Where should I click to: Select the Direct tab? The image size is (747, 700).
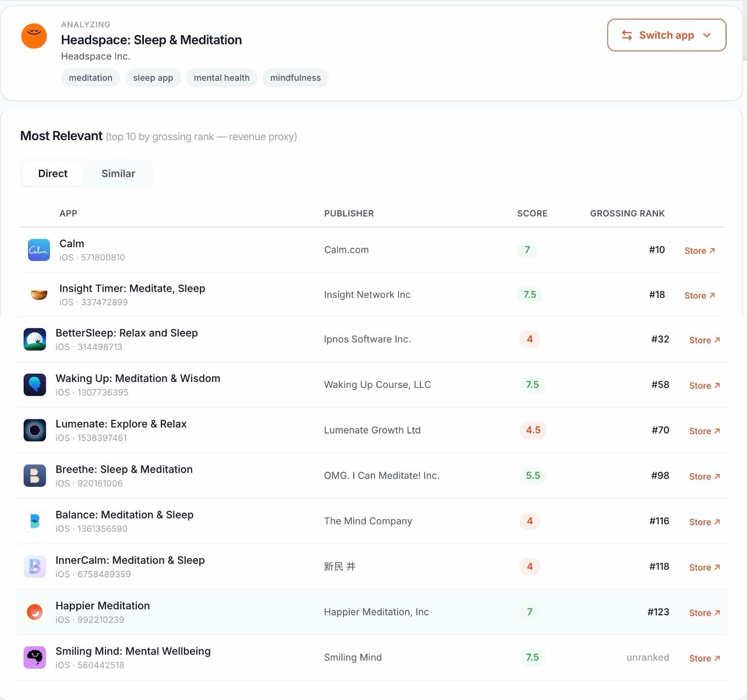(53, 174)
